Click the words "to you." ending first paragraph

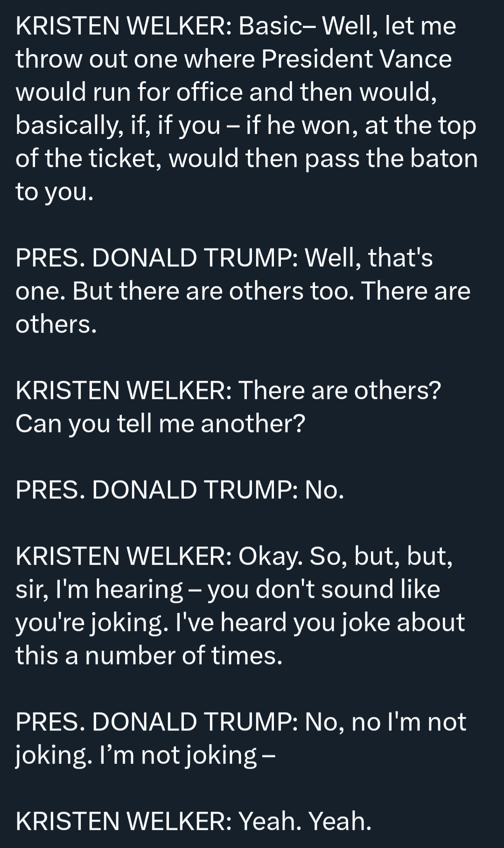click(x=55, y=191)
